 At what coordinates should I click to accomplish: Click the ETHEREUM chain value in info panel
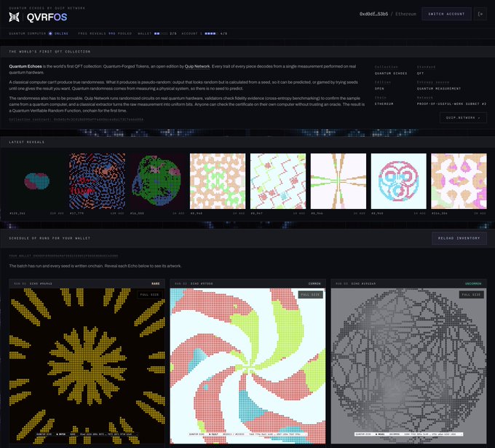(384, 103)
